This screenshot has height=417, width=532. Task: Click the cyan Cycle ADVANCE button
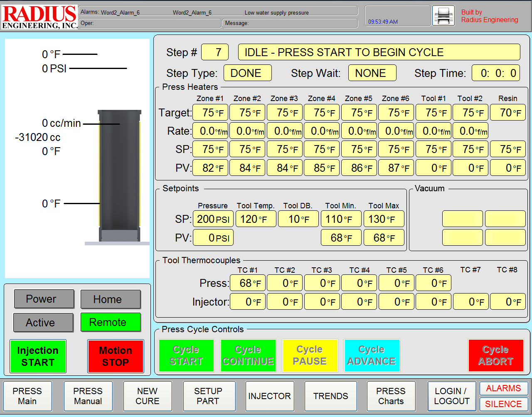pyautogui.click(x=372, y=355)
